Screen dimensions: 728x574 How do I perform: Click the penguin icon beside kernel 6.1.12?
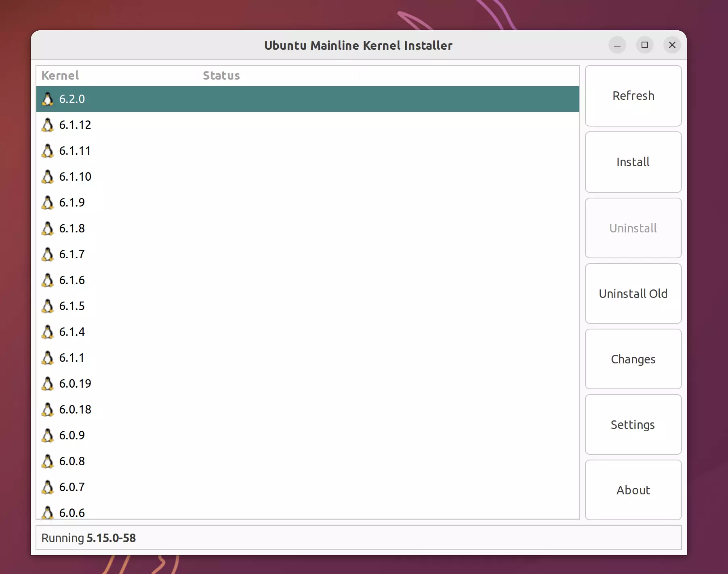click(x=48, y=125)
